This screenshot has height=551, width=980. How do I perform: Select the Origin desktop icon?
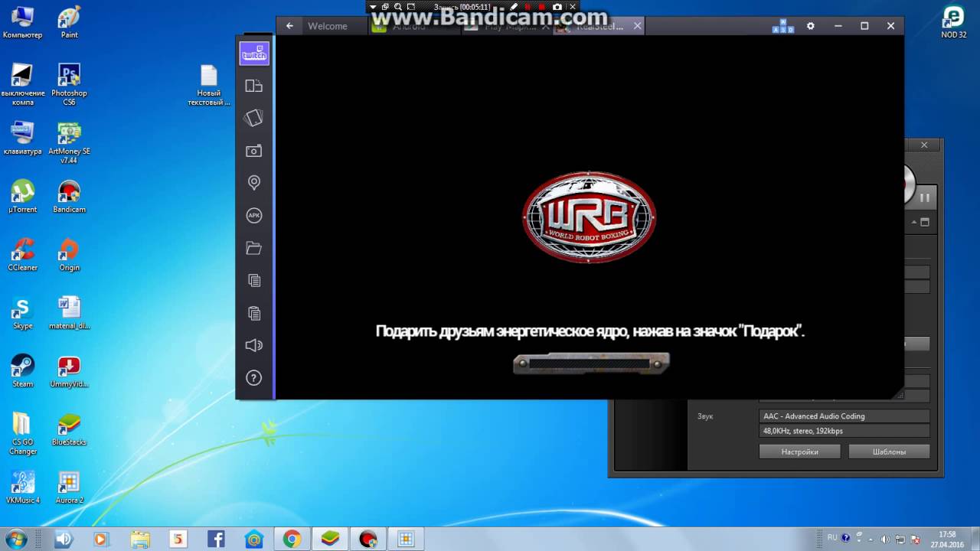click(x=69, y=255)
